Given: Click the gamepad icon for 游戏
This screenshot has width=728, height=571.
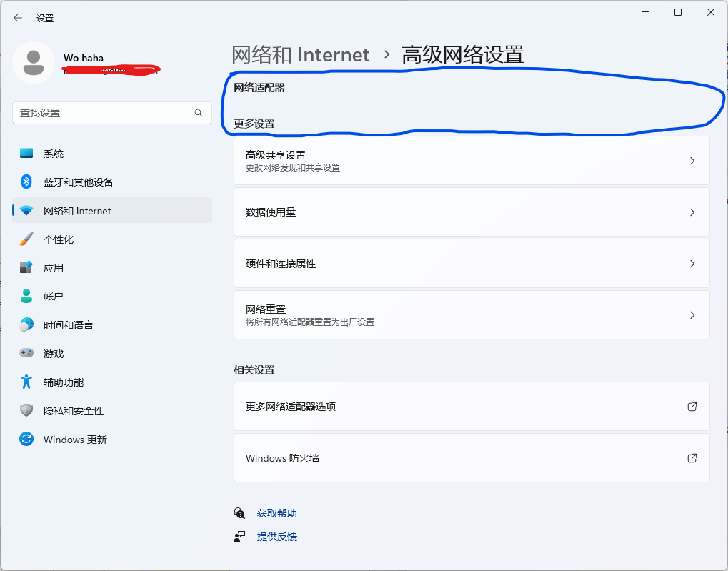Looking at the screenshot, I should click(26, 353).
